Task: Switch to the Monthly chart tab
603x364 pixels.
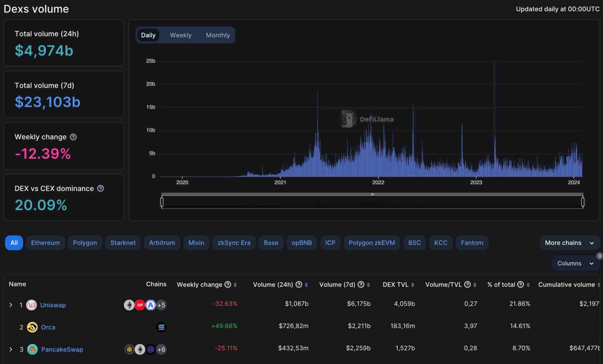Action: point(218,35)
